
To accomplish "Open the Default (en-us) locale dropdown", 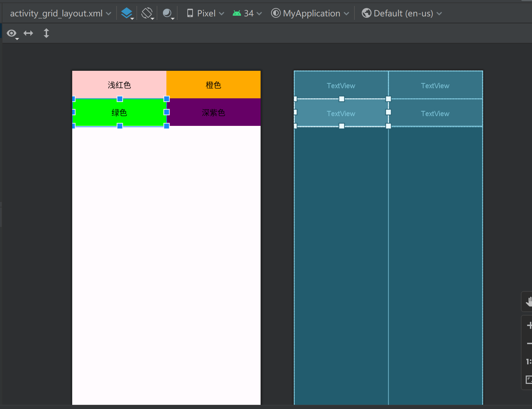I will (402, 13).
